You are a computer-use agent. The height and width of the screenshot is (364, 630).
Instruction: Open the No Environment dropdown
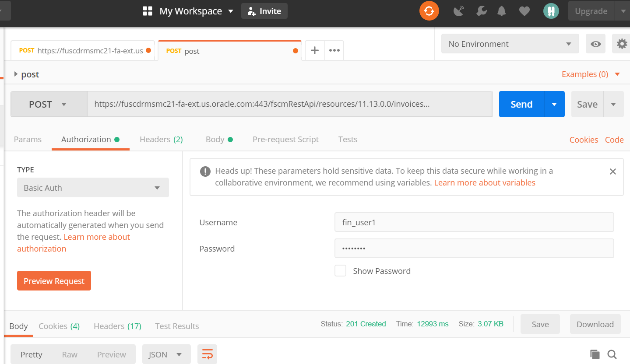click(x=510, y=44)
